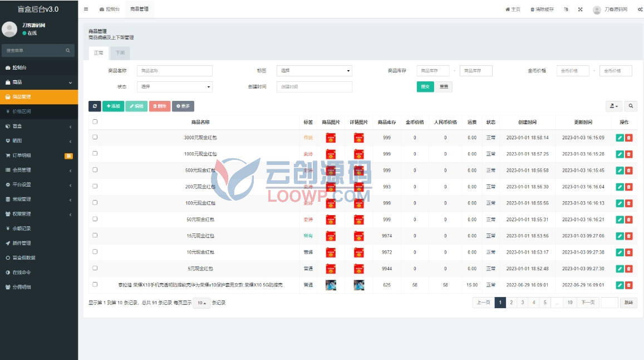This screenshot has width=644, height=360.
Task: Open 插件管理 in the sidebar
Action: tap(39, 243)
